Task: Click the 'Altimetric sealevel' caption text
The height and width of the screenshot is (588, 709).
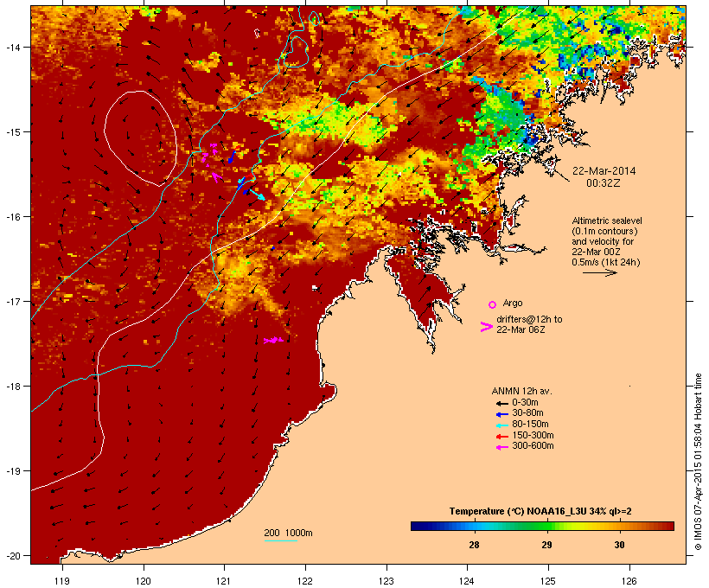Action: (607, 220)
